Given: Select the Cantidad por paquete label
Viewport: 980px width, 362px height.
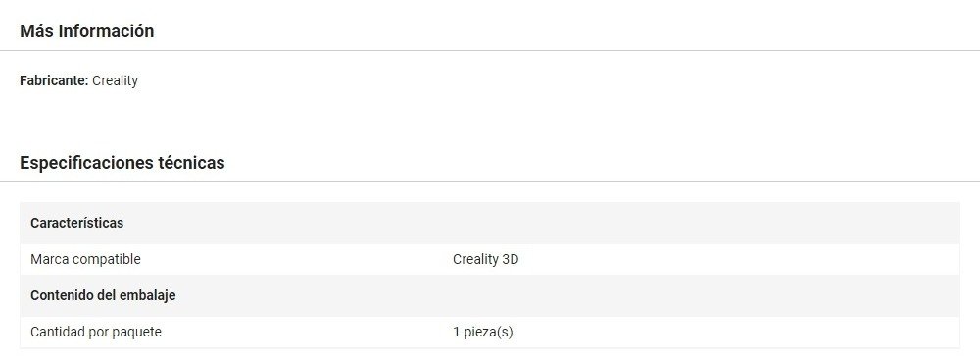Looking at the screenshot, I should 96,332.
